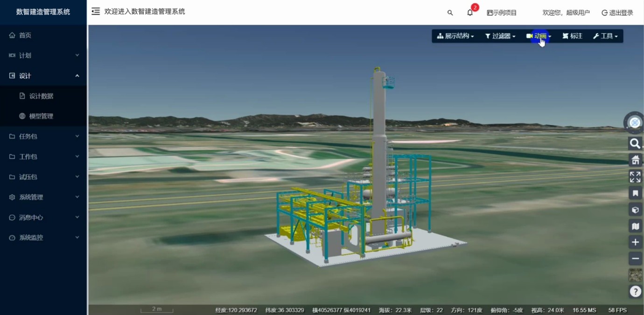Click the 退出登录 logout link
The width and height of the screenshot is (644, 315).
point(617,13)
